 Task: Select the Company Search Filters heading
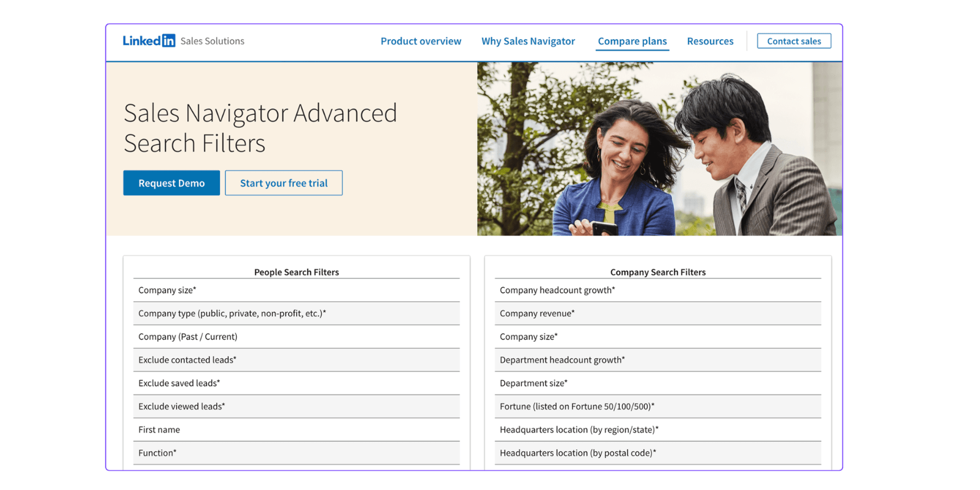point(658,272)
